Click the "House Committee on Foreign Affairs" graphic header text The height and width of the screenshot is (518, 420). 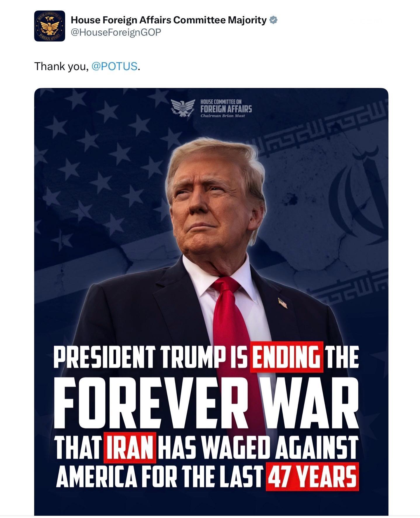tap(226, 105)
